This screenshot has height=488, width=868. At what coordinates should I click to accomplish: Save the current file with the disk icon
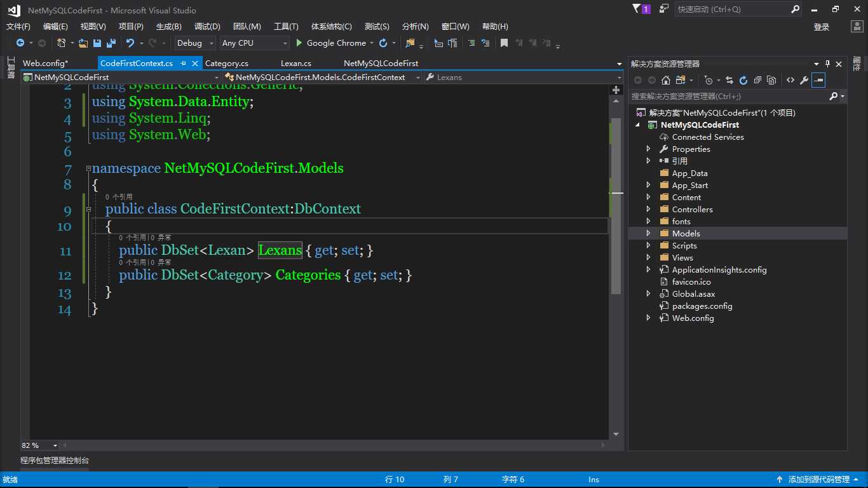click(x=97, y=43)
